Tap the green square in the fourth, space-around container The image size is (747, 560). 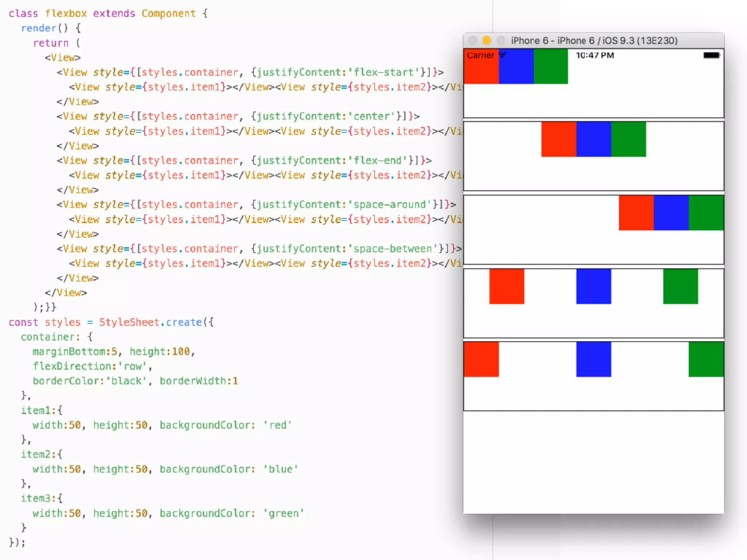(681, 286)
